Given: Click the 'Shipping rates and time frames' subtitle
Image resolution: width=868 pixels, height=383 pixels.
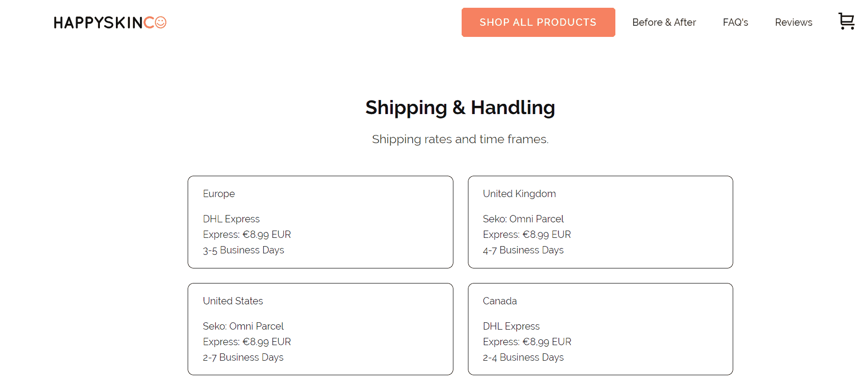Looking at the screenshot, I should point(460,139).
